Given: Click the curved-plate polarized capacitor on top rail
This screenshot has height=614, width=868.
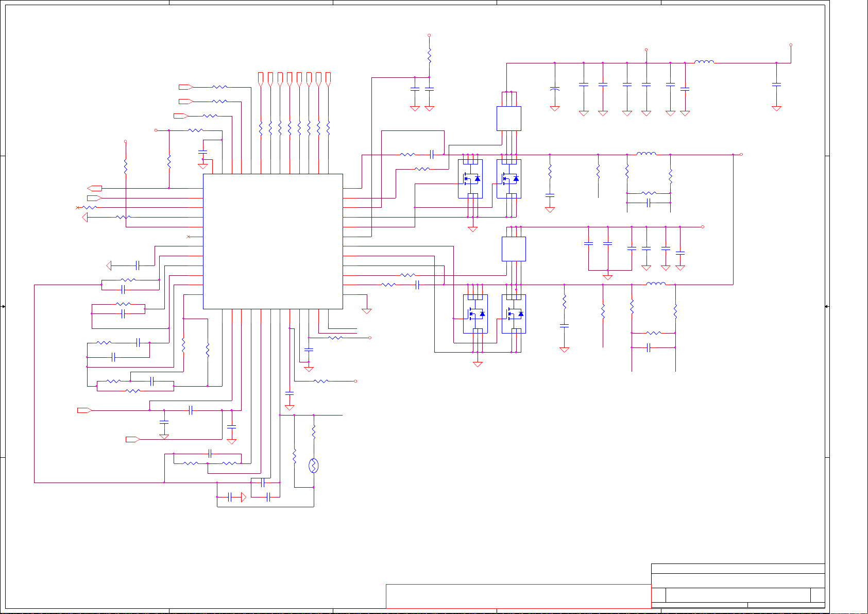Looking at the screenshot, I should (x=555, y=90).
